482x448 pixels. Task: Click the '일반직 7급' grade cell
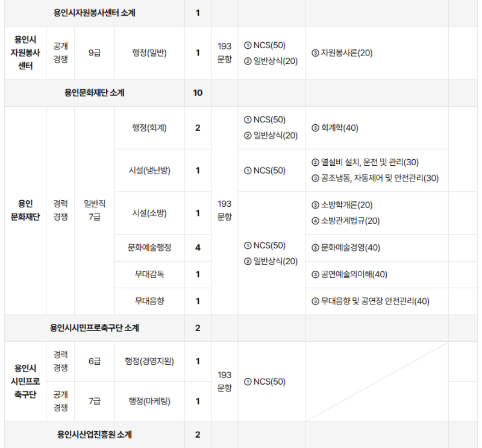[x=95, y=210]
